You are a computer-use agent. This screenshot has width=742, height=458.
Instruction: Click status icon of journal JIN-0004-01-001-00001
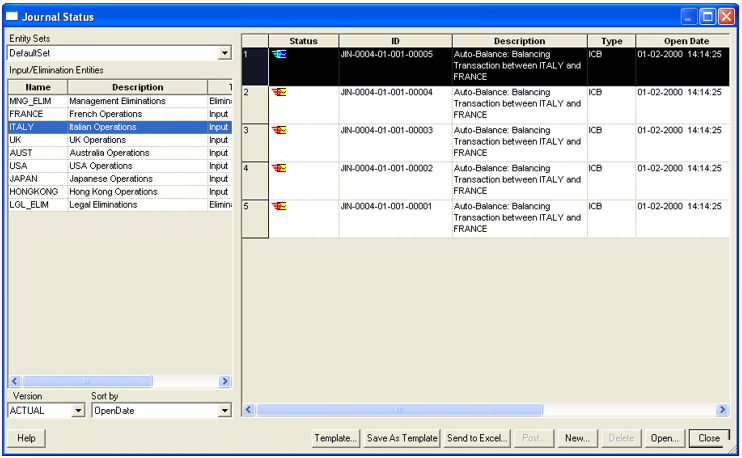pos(279,206)
